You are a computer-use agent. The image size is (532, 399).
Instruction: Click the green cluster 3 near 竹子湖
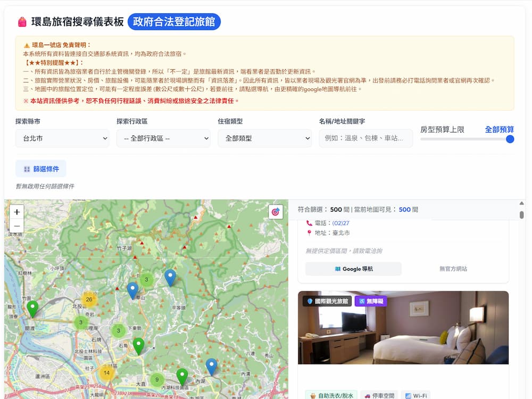click(x=147, y=280)
